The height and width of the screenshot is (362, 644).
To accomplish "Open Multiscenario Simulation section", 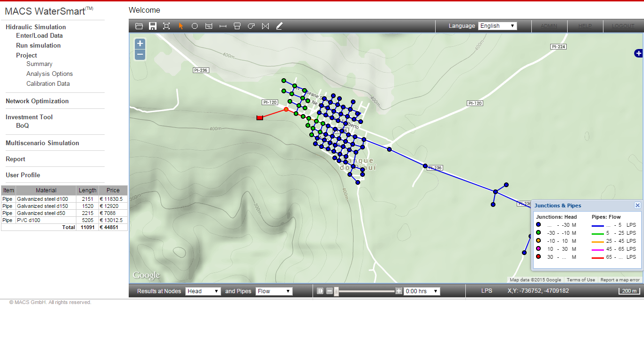I will (42, 143).
